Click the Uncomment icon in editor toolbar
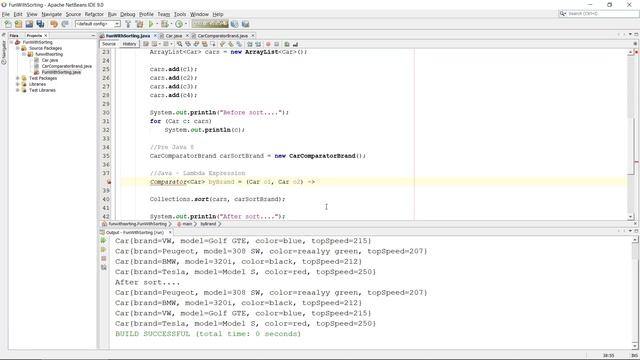This screenshot has width=640, height=360. pos(295,44)
